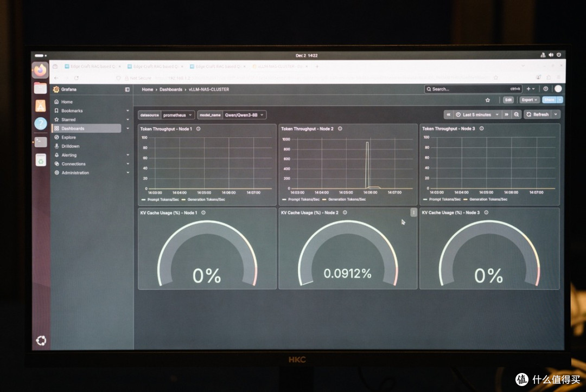Click the Dashboards breadcrumb link
The image size is (586, 392).
click(x=171, y=89)
